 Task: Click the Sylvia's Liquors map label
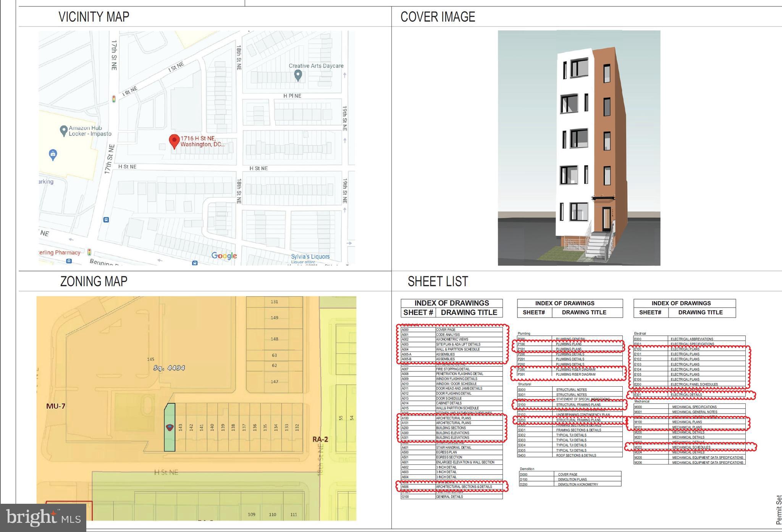pyautogui.click(x=310, y=256)
